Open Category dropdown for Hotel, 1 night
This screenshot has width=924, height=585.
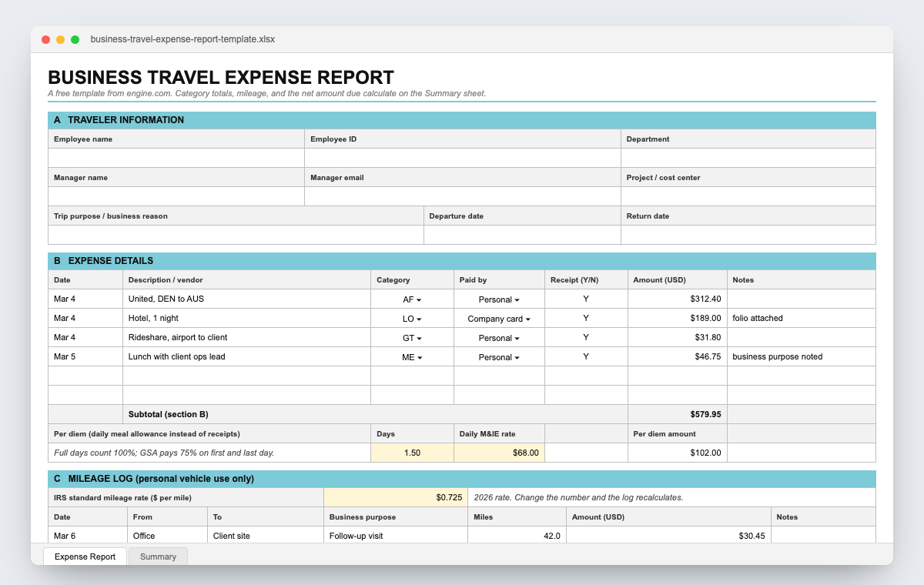412,318
